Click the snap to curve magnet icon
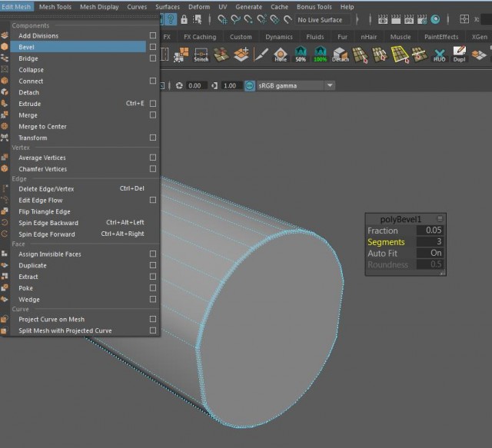492x448 pixels. click(x=235, y=19)
